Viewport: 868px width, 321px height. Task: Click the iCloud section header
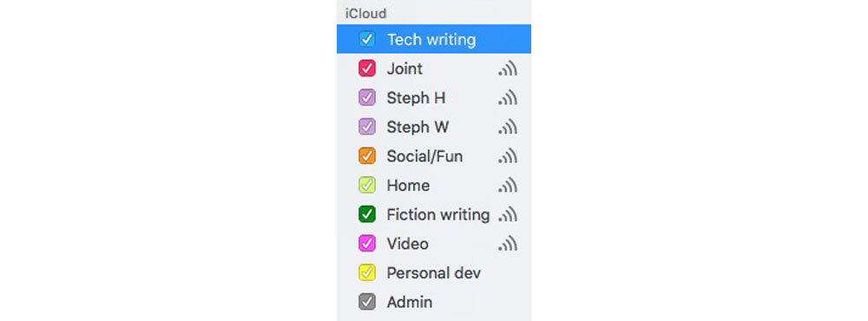pyautogui.click(x=365, y=14)
